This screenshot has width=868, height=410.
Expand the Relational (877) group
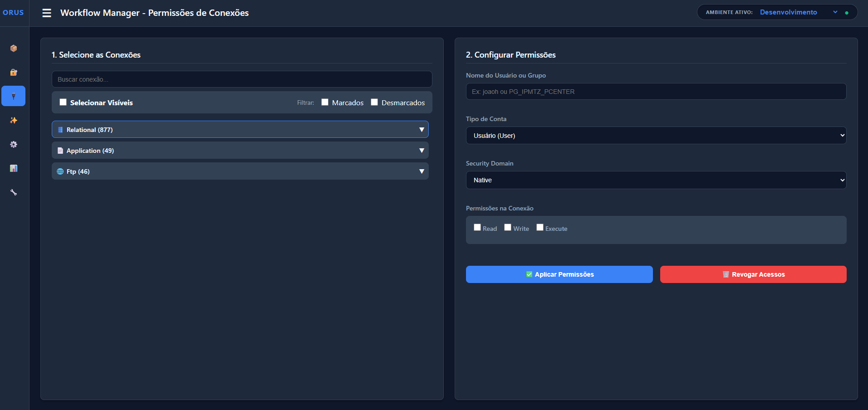(240, 129)
